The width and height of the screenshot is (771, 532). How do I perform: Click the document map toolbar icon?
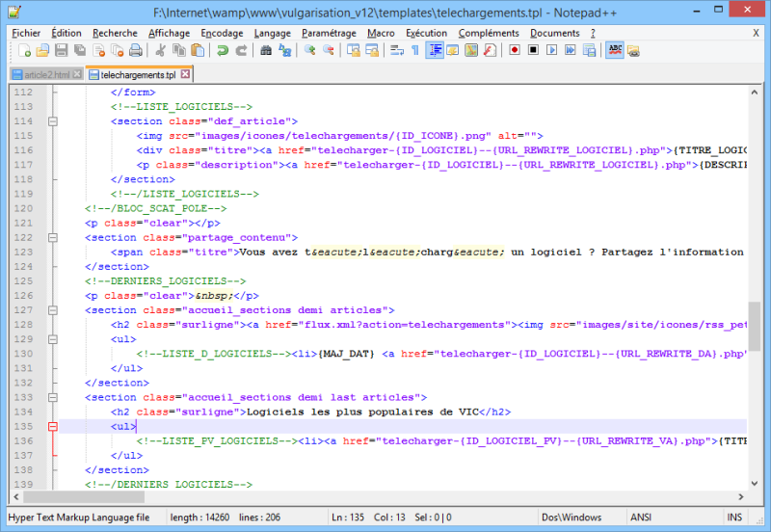[471, 50]
